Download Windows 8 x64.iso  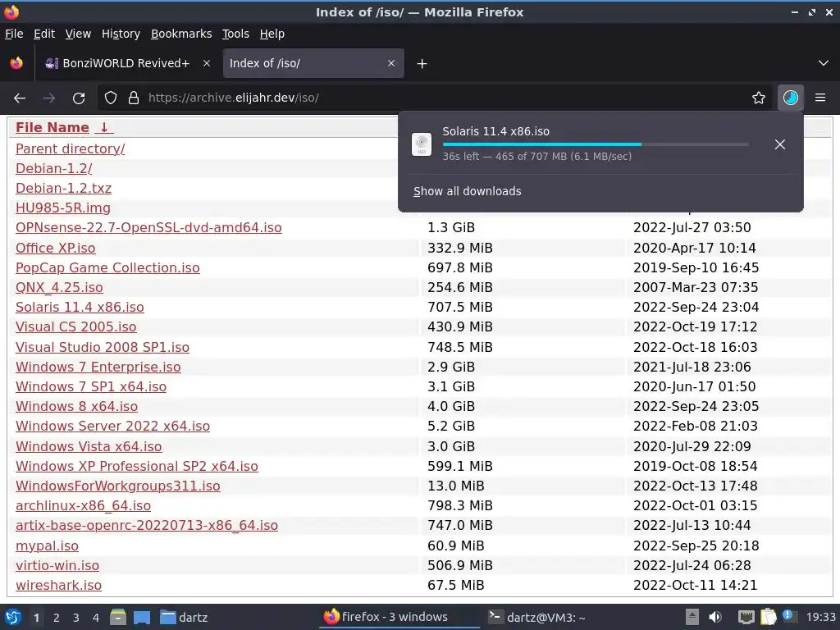(x=76, y=406)
